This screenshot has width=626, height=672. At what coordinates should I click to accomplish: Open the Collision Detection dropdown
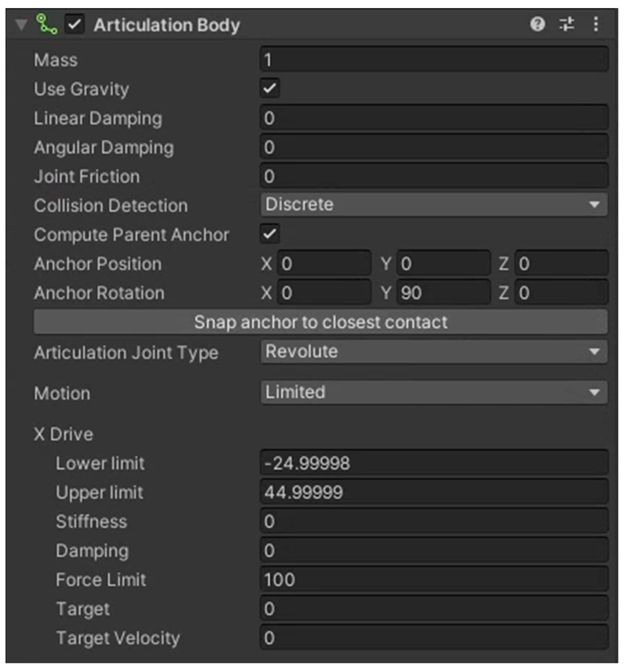pos(434,205)
